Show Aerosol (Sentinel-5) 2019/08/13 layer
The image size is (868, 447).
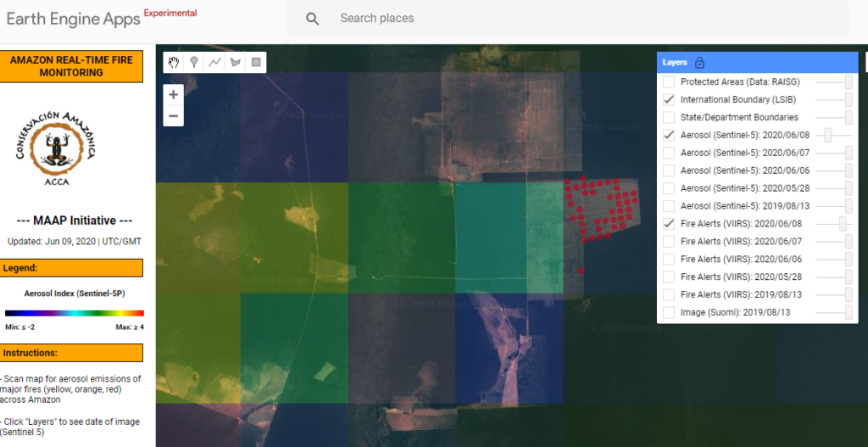coord(669,206)
